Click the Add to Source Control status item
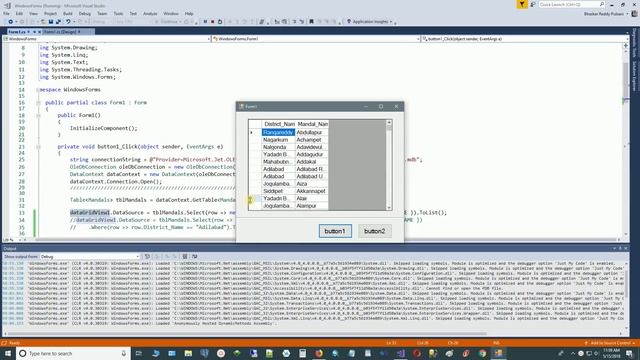This screenshot has width=640, height=360. pos(611,343)
